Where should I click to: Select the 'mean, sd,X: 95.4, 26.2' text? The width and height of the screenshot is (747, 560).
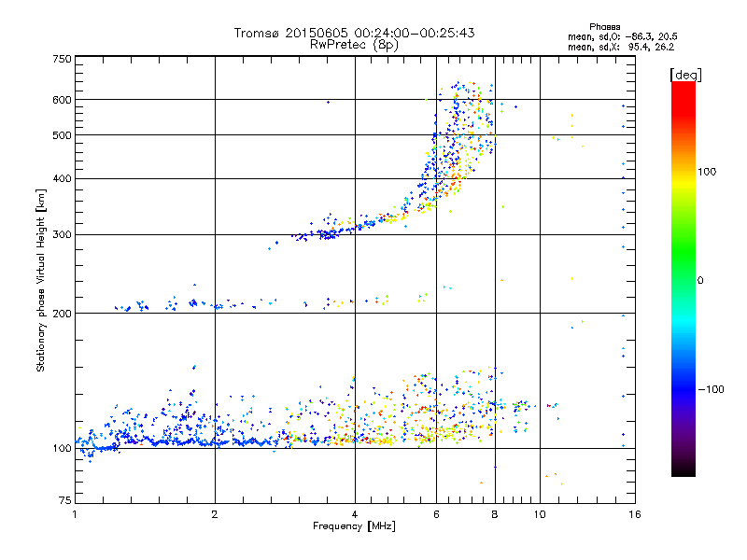[x=621, y=47]
